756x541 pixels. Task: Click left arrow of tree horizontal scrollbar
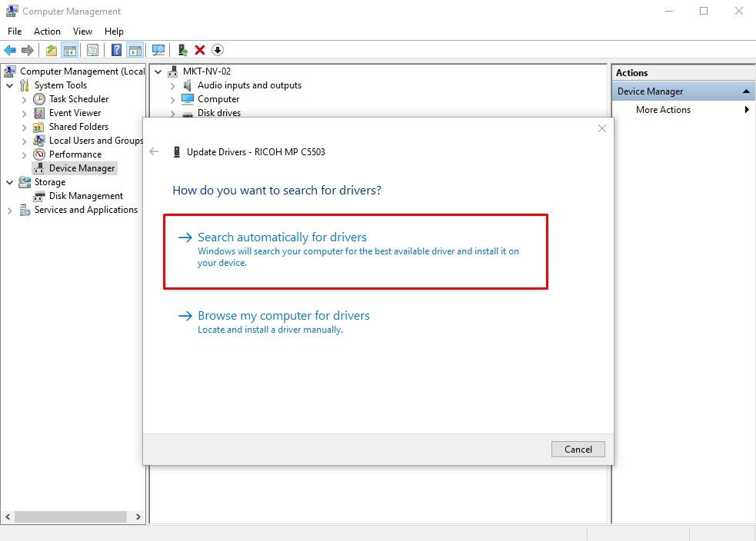coord(8,517)
